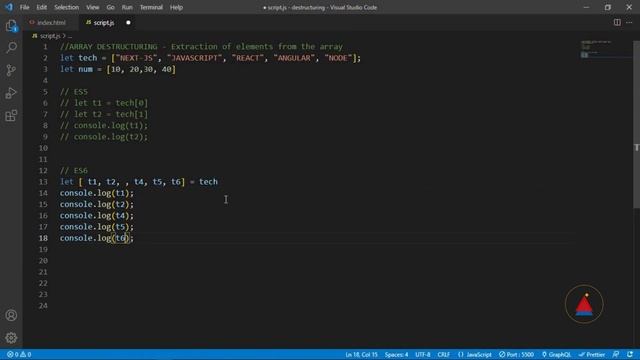Click the num array declaration on line 3

(x=118, y=69)
